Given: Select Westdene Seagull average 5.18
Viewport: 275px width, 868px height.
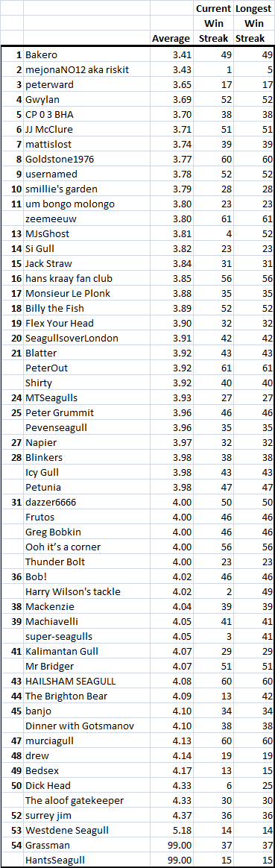Looking at the screenshot, I should click(171, 831).
